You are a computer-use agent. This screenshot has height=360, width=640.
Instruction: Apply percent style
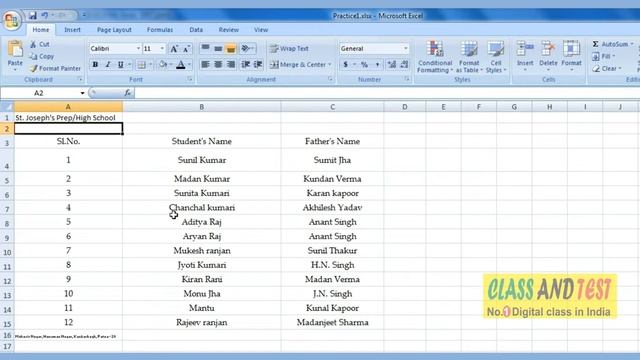click(364, 64)
